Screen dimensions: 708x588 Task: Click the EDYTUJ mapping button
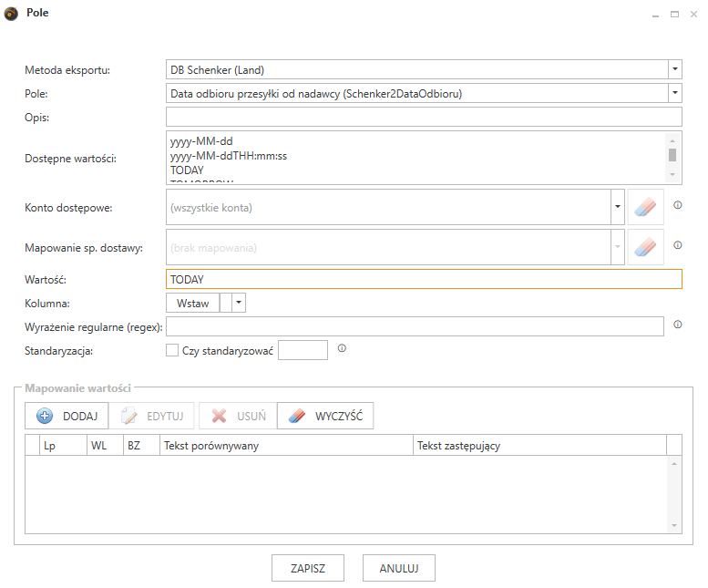click(152, 416)
